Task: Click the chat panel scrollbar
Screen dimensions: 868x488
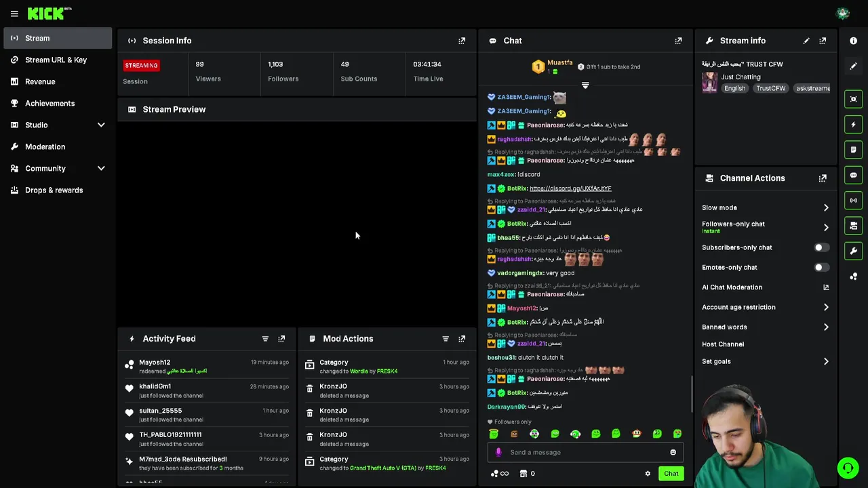Action: 691,393
